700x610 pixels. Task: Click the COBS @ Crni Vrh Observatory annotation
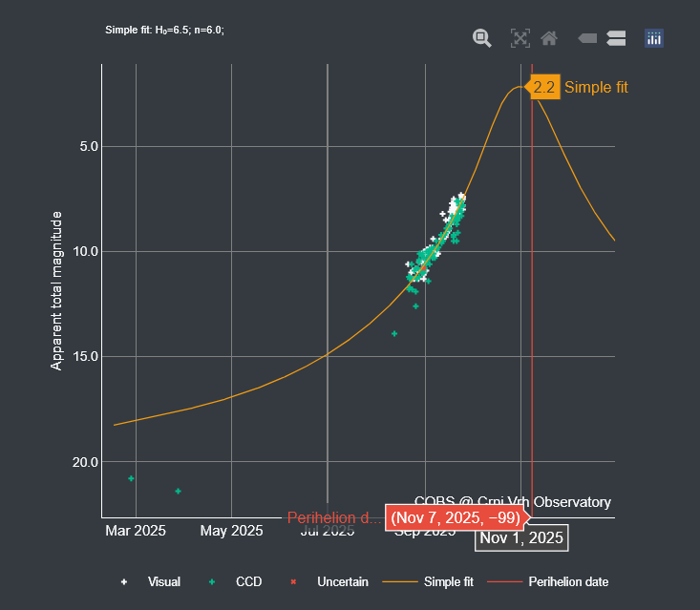(513, 502)
